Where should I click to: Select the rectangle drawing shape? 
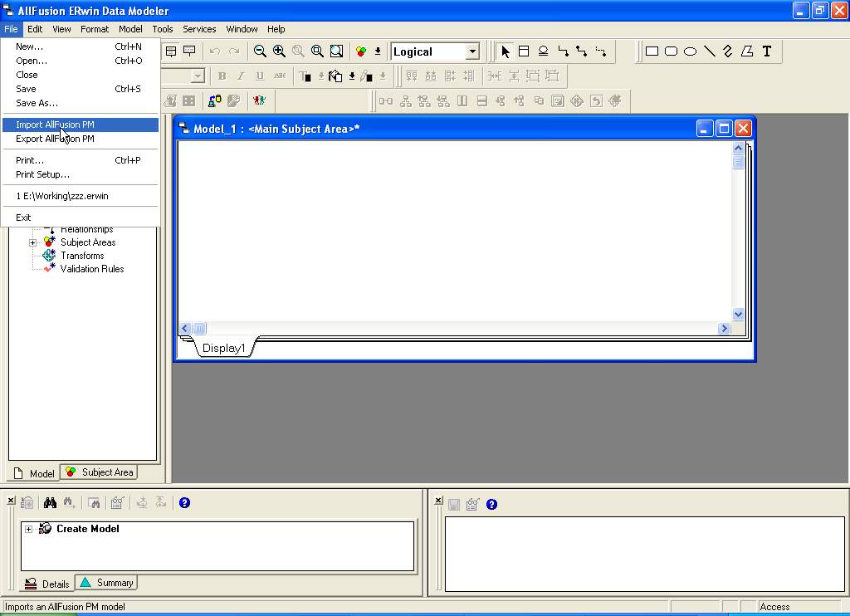[652, 51]
